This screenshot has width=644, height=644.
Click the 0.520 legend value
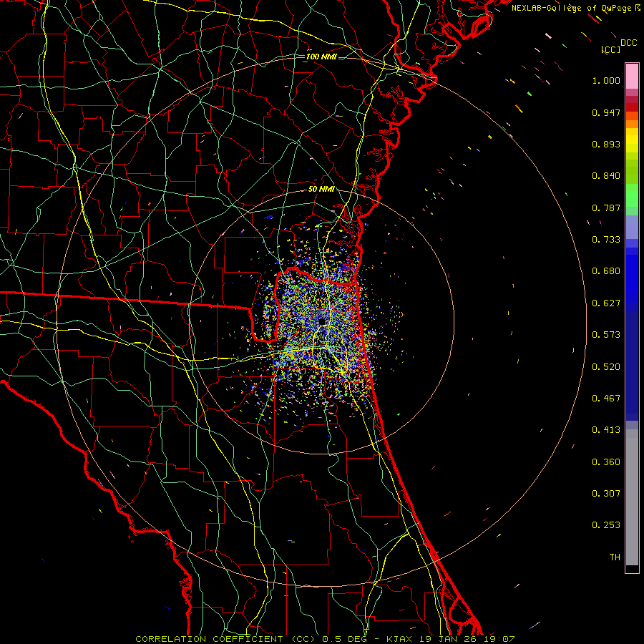tap(606, 367)
